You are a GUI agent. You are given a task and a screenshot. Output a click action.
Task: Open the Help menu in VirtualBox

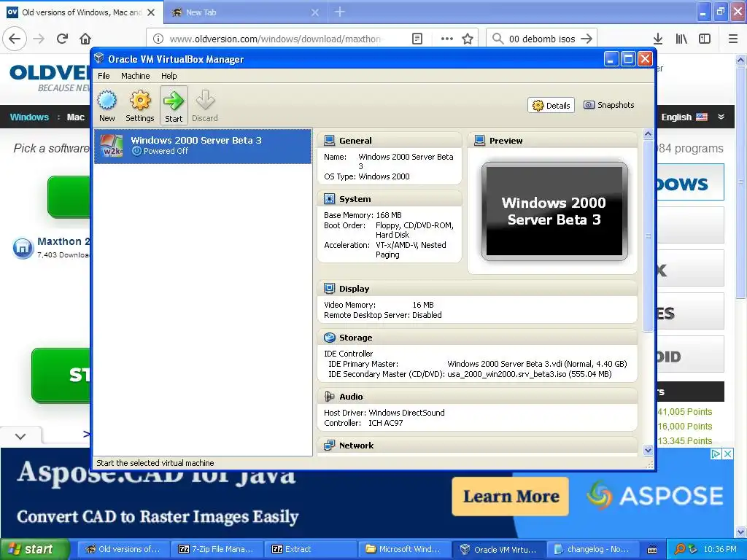tap(169, 76)
